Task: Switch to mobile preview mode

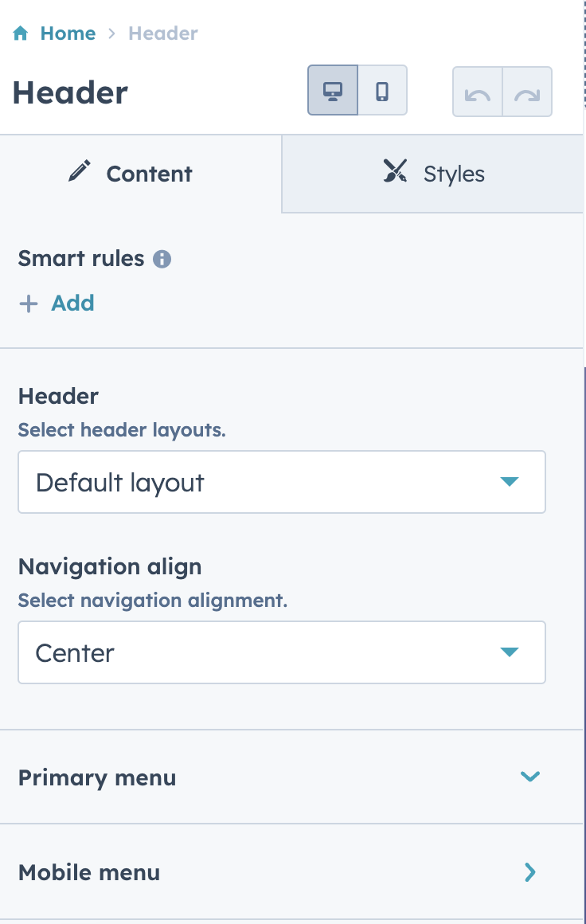Action: 382,90
